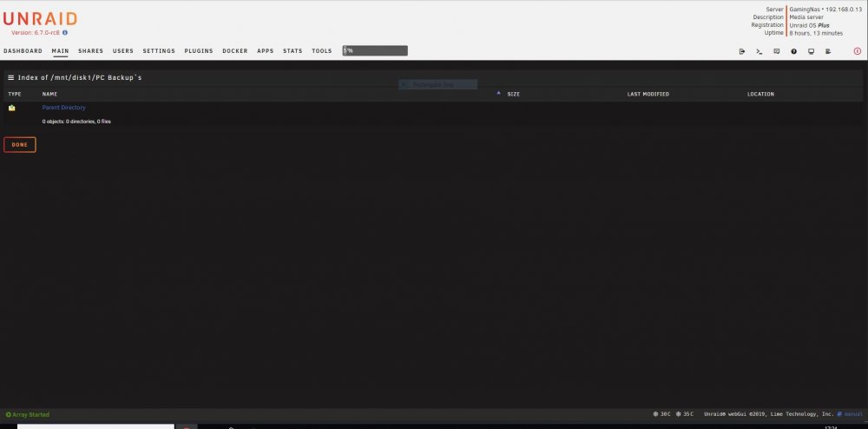Open the Feedback speech-bubble icon
This screenshot has width=868, height=429.
coord(776,51)
